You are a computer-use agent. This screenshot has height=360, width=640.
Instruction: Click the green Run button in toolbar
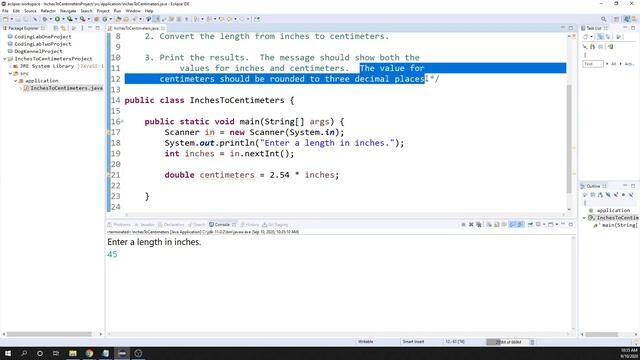point(58,19)
